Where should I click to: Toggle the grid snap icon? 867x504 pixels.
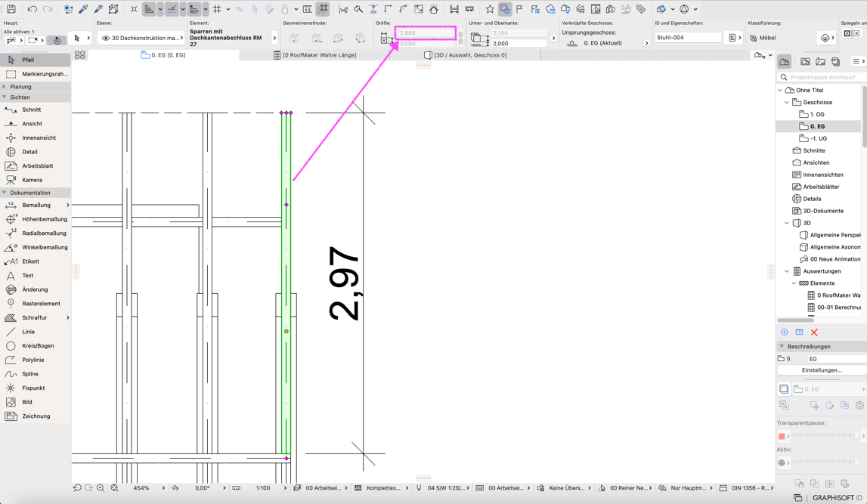tap(217, 9)
